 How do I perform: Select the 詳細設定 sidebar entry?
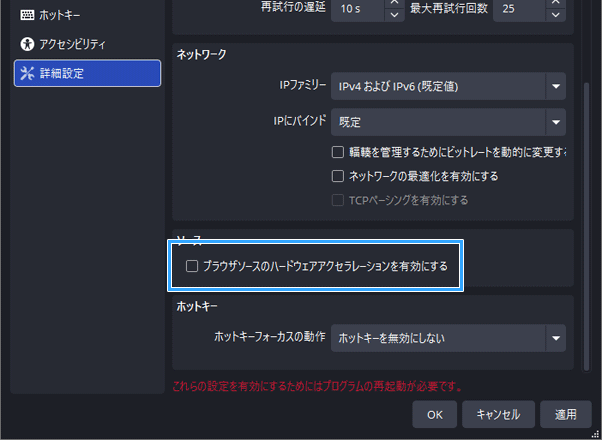click(x=88, y=73)
